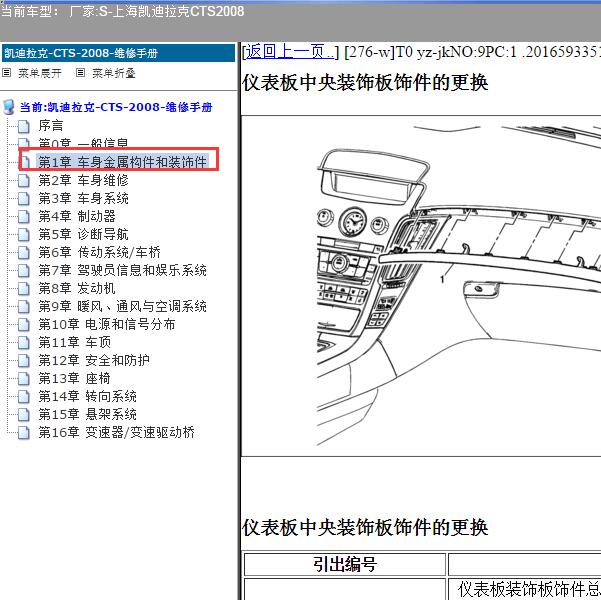The height and width of the screenshot is (600, 601).
Task: Click the page icon beside 第2章 车身维修
Action: [24, 181]
